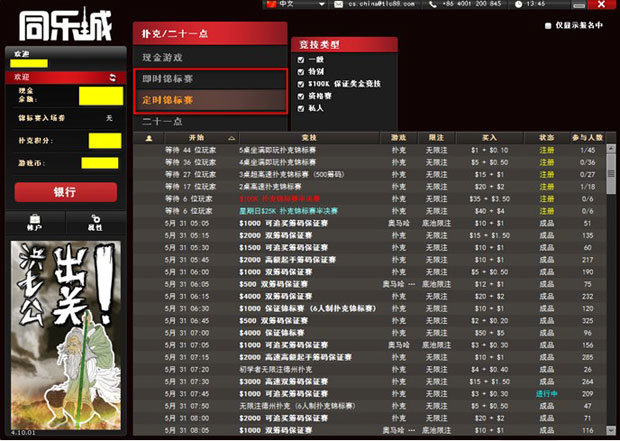This screenshot has width=620, height=441.
Task: Click 注册 status in the 等待 44 位玩家 row
Action: [x=547, y=150]
